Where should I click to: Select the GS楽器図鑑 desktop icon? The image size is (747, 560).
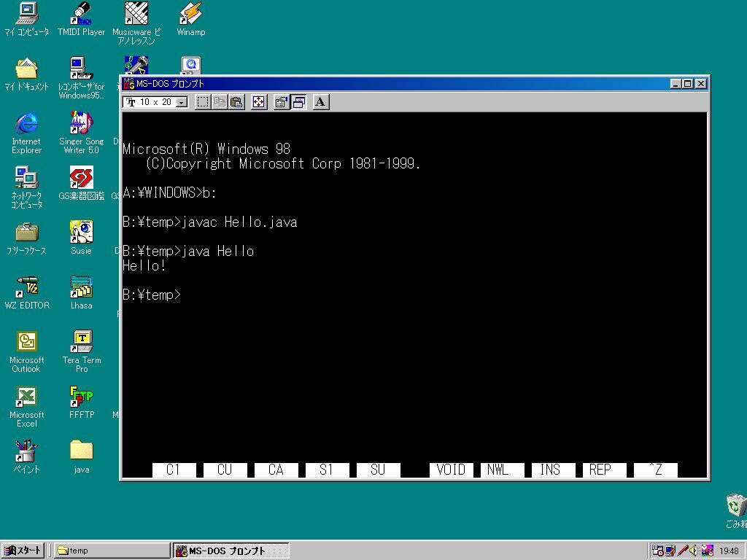82,183
